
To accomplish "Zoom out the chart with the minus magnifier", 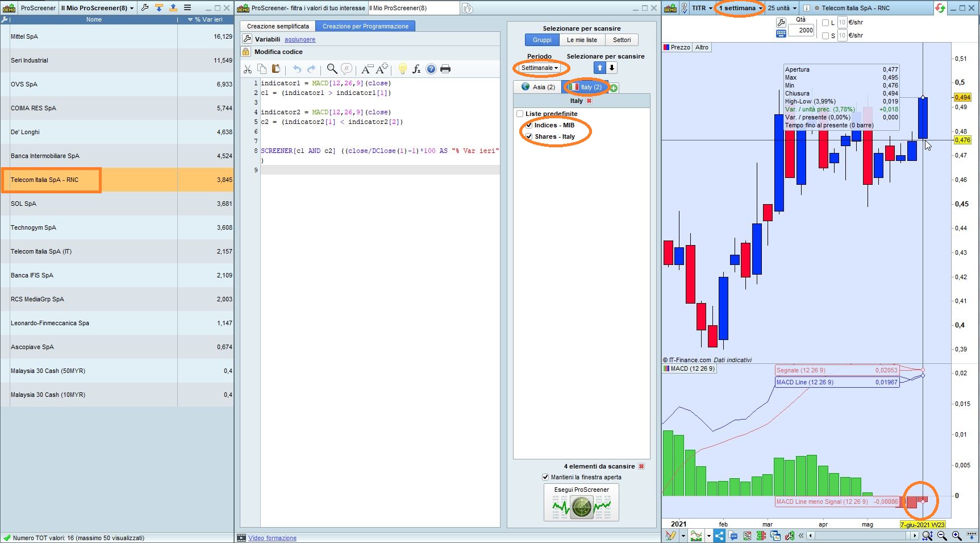I will (x=942, y=536).
